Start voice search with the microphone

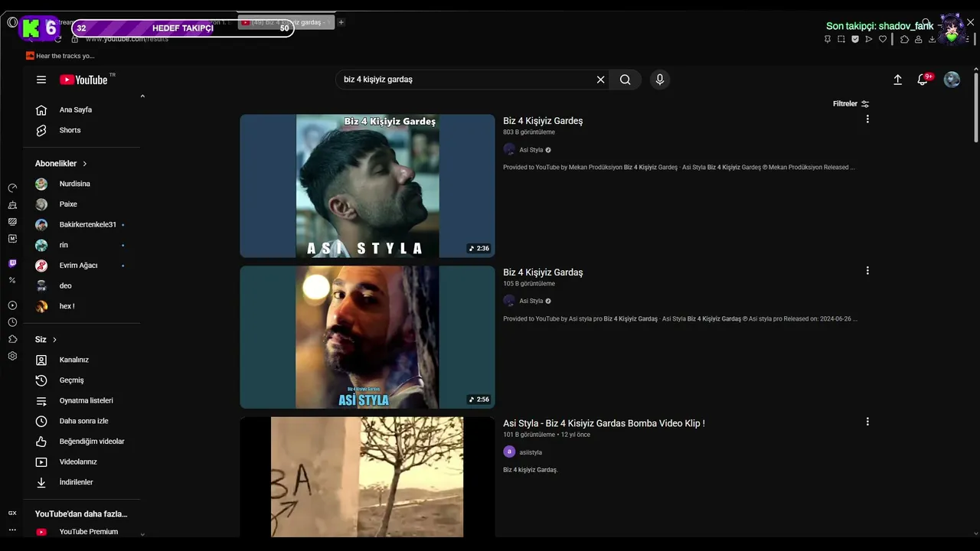click(660, 80)
